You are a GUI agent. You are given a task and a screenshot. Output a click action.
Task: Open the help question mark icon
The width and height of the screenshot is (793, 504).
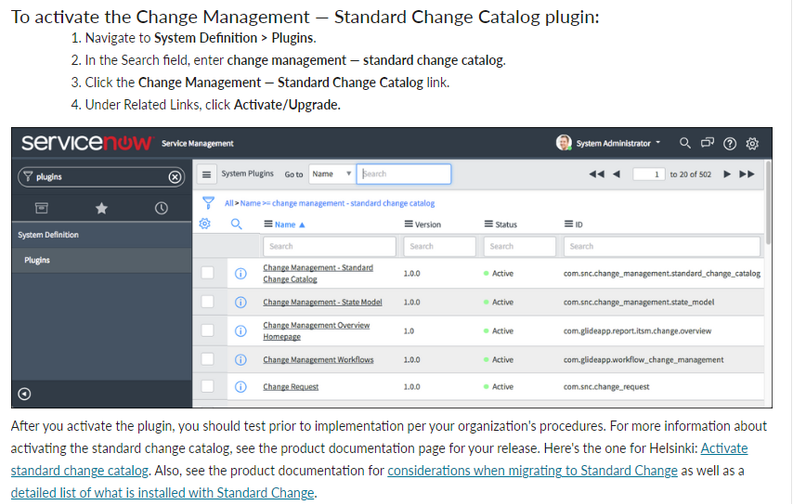click(729, 144)
